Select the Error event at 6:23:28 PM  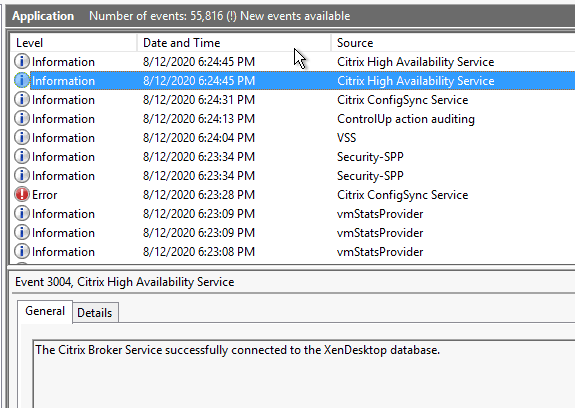[x=293, y=195]
